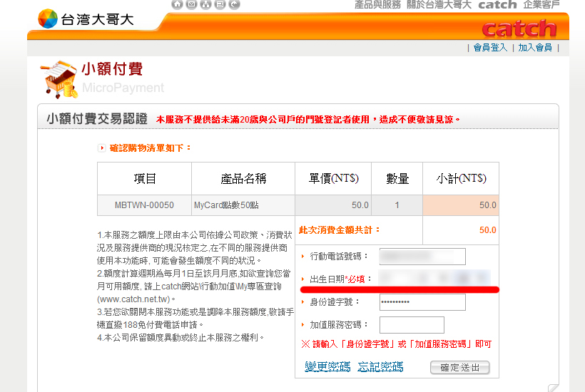Click the document list icon in top bar
The image size is (585, 392).
pos(220,4)
